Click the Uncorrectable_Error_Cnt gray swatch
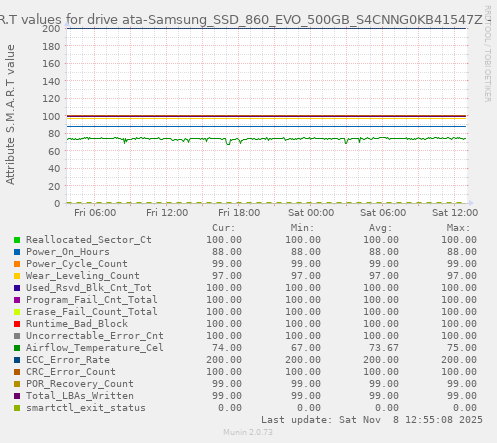Image resolution: width=497 pixels, height=443 pixels. [17, 336]
